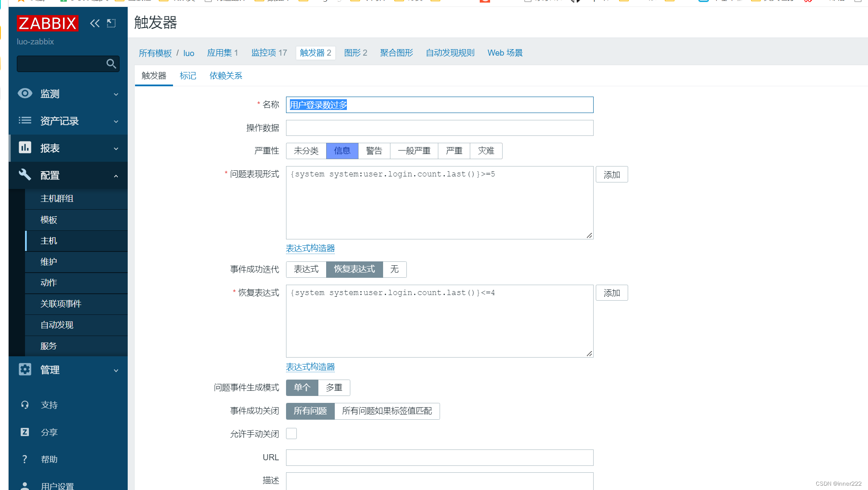Open 触发器 2 link
Image resolution: width=868 pixels, height=490 pixels.
(315, 53)
